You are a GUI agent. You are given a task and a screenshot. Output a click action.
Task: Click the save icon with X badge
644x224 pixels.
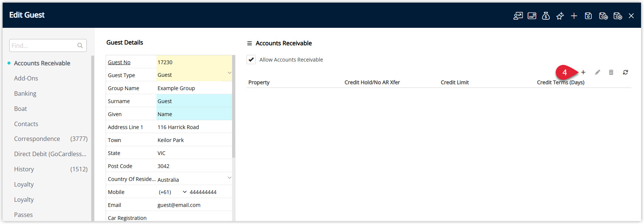point(618,16)
